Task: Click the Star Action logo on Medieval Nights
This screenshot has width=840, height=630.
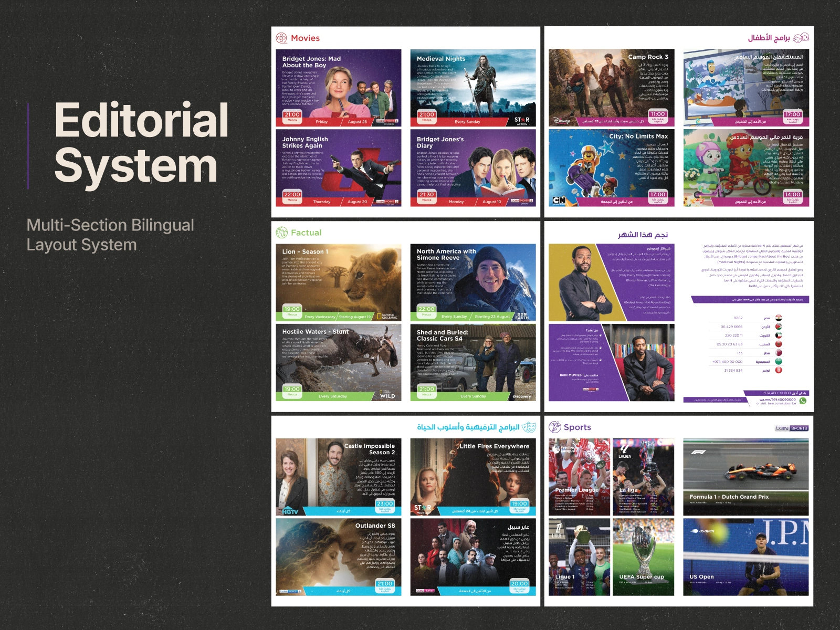Action: coord(522,121)
